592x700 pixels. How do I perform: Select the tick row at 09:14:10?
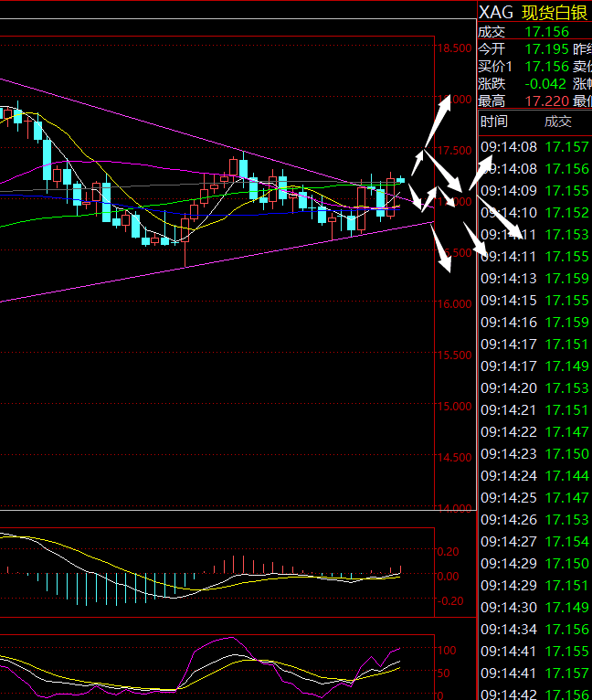tap(534, 213)
